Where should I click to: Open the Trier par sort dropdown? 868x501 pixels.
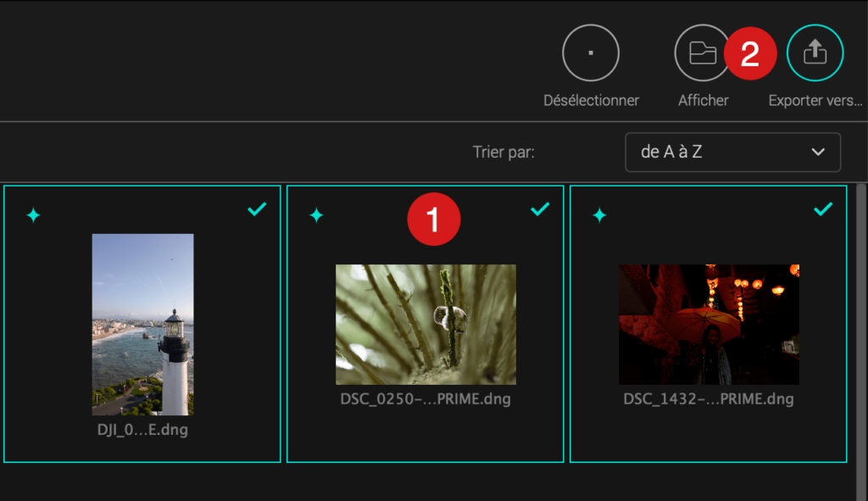[x=733, y=152]
